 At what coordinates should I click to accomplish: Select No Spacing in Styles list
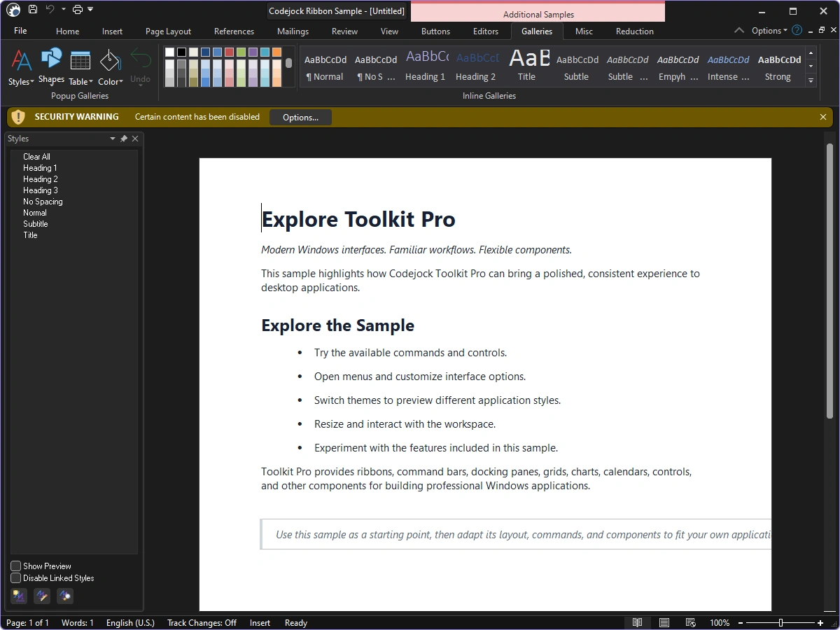[x=43, y=202]
